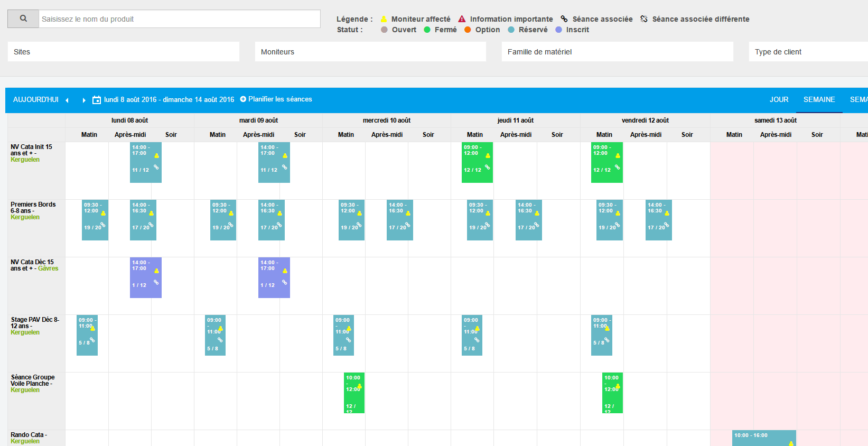Click the blue Réservé status dot
Viewport: 868px width, 446px height.
(x=511, y=30)
